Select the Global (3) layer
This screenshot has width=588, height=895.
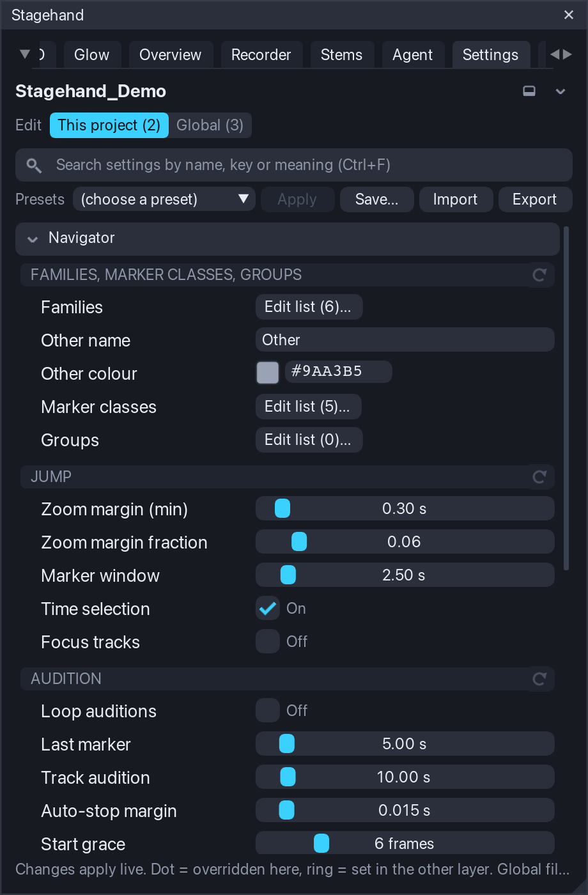click(210, 125)
